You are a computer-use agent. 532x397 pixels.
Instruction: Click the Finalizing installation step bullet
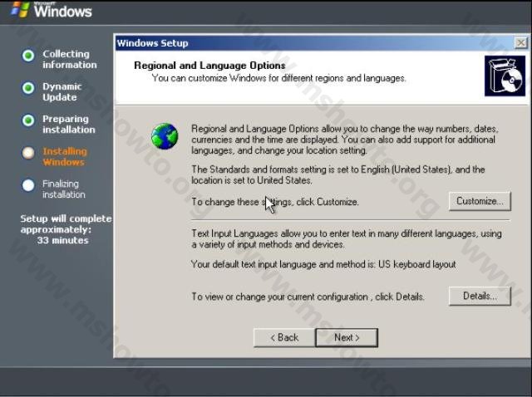(x=28, y=185)
